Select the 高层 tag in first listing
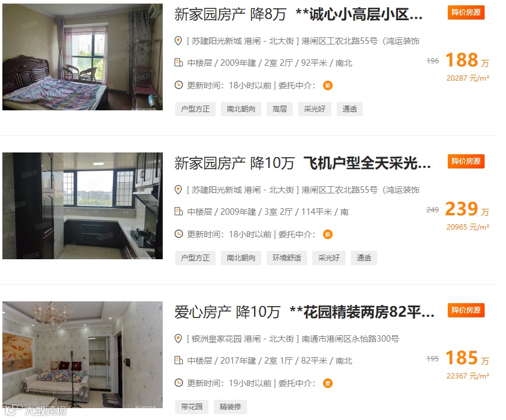Image resolution: width=506 pixels, height=420 pixels. click(x=280, y=109)
